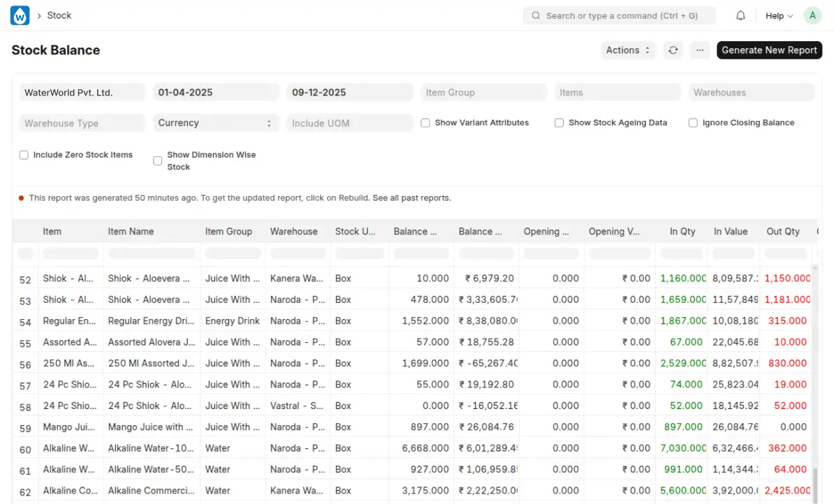Image resolution: width=834 pixels, height=504 pixels.
Task: Click the user avatar icon
Action: (812, 15)
